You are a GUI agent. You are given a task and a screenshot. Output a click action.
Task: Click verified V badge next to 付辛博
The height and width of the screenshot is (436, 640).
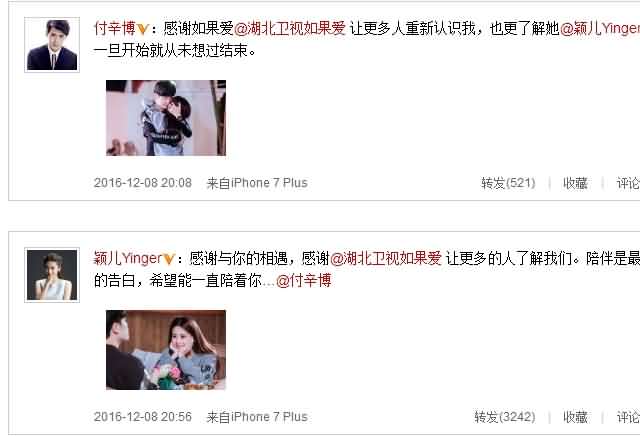tap(143, 29)
